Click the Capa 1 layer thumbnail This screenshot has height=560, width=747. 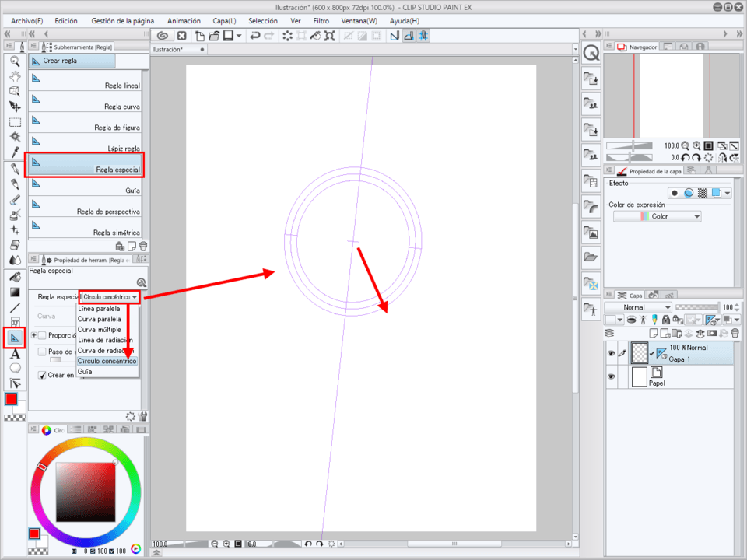click(640, 353)
